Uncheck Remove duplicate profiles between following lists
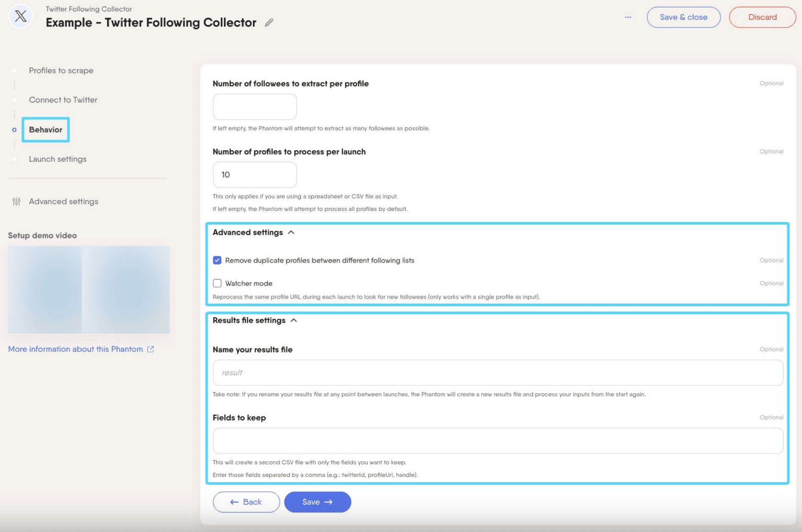The image size is (802, 532). tap(217, 260)
